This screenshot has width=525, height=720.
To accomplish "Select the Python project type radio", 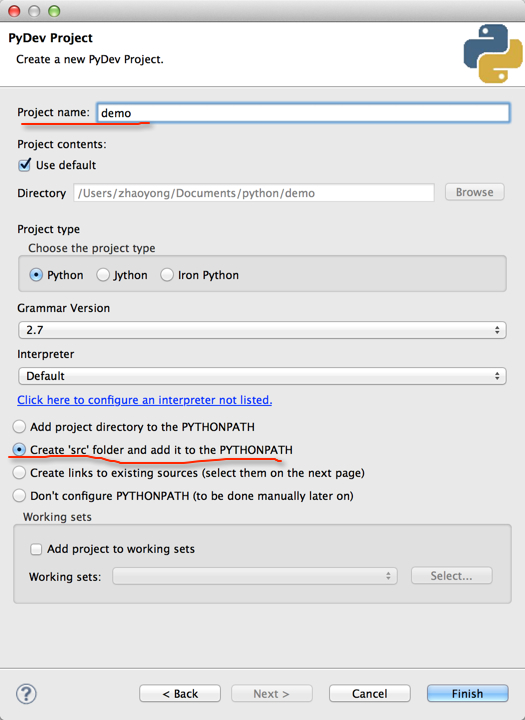I will (36, 275).
